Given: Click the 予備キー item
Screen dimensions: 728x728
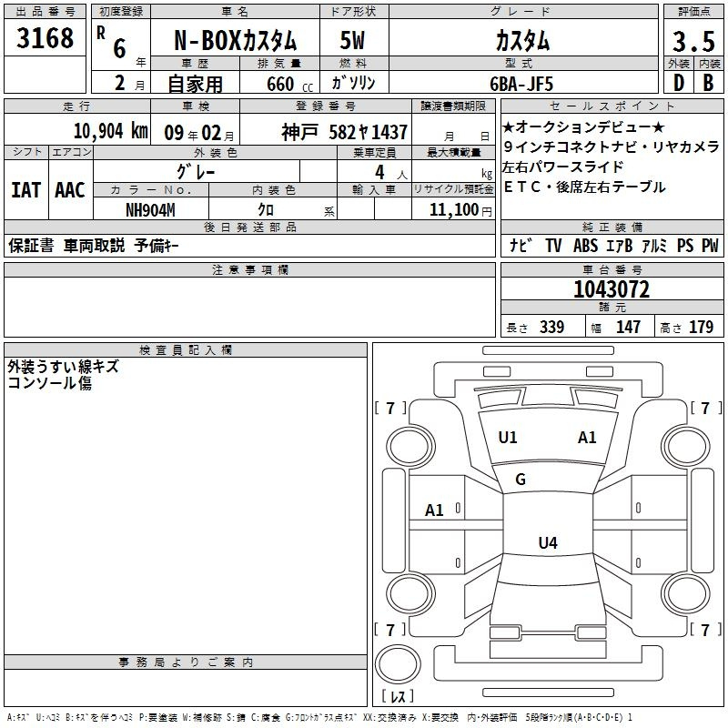Looking at the screenshot, I should click(157, 246).
